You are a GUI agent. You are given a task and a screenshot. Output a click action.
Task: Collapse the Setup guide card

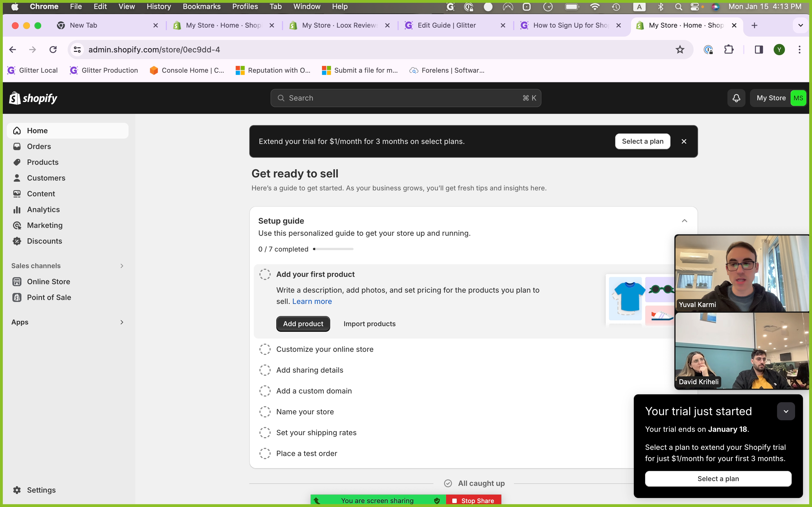[x=684, y=221]
